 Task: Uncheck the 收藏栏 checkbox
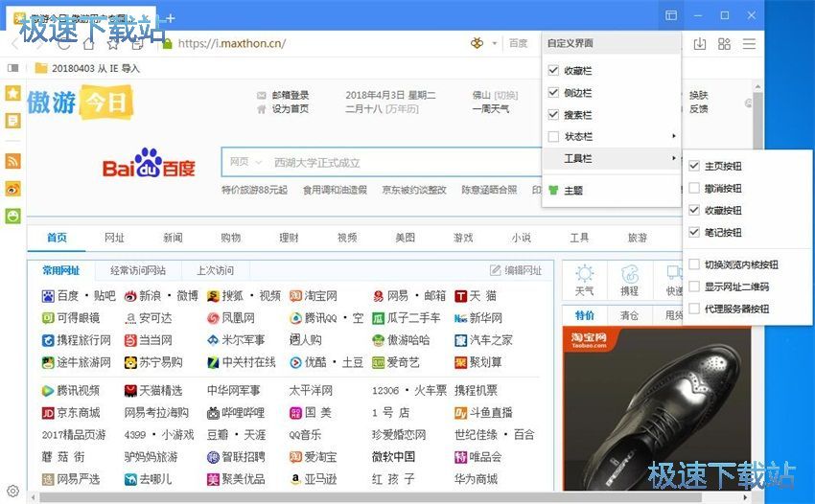click(x=553, y=70)
